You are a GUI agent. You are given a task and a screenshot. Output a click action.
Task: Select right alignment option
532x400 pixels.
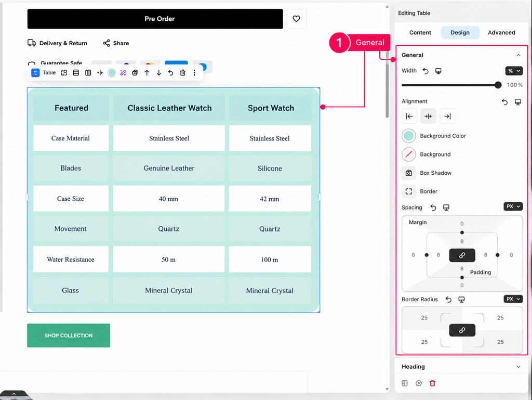[x=447, y=116]
